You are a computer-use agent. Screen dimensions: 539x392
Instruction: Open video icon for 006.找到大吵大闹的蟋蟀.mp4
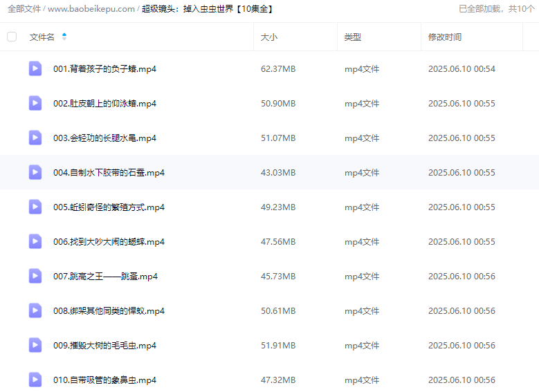35,241
